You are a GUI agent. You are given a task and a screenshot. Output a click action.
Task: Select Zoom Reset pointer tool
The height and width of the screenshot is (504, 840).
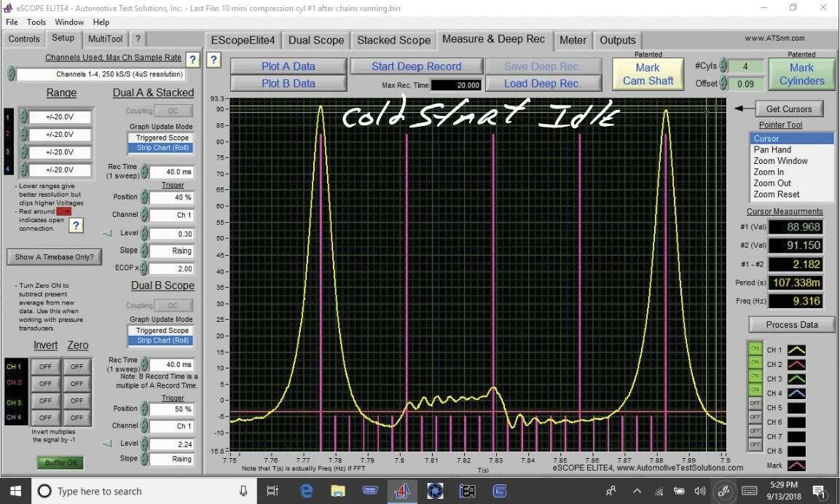click(x=791, y=194)
